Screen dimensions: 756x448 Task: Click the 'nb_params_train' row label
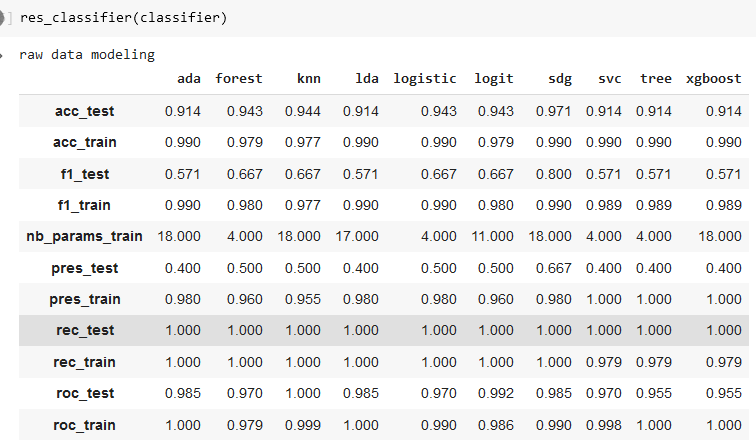click(84, 237)
